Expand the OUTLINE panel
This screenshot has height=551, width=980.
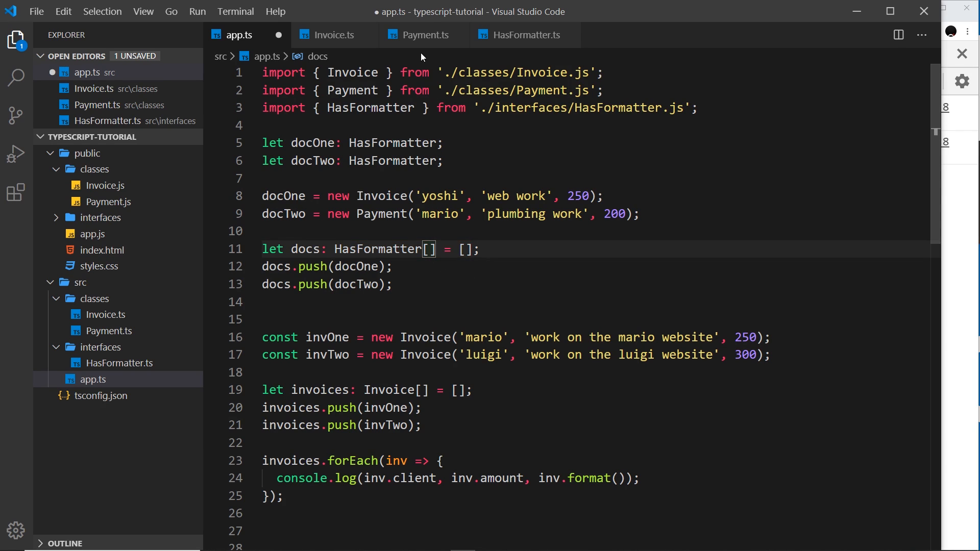pos(41,543)
